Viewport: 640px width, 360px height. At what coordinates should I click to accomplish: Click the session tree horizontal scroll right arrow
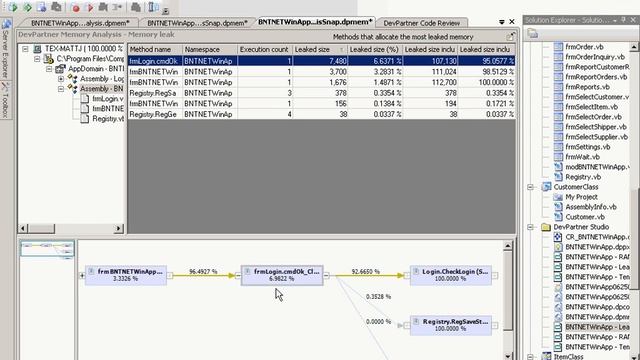point(118,229)
